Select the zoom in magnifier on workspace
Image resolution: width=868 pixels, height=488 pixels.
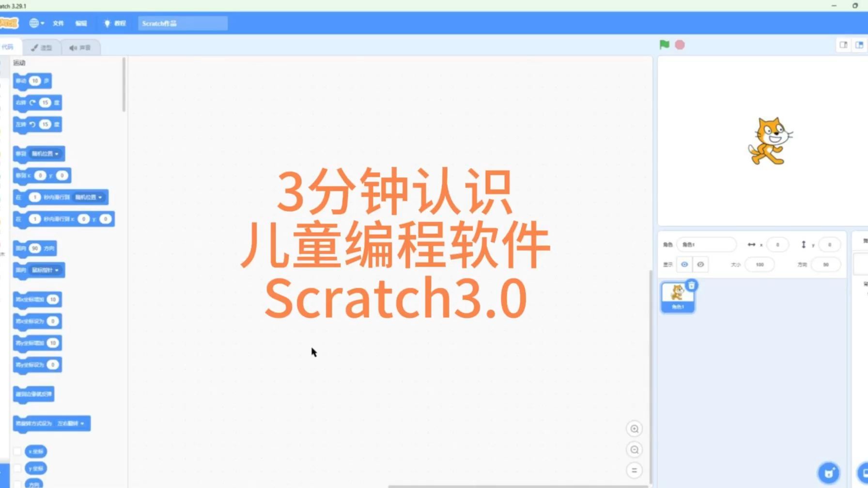tap(634, 429)
